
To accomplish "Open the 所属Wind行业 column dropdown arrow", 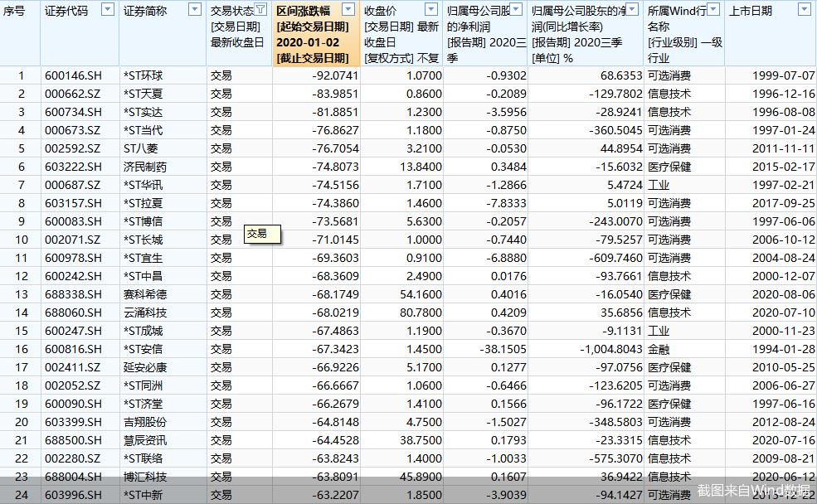I will pos(714,9).
